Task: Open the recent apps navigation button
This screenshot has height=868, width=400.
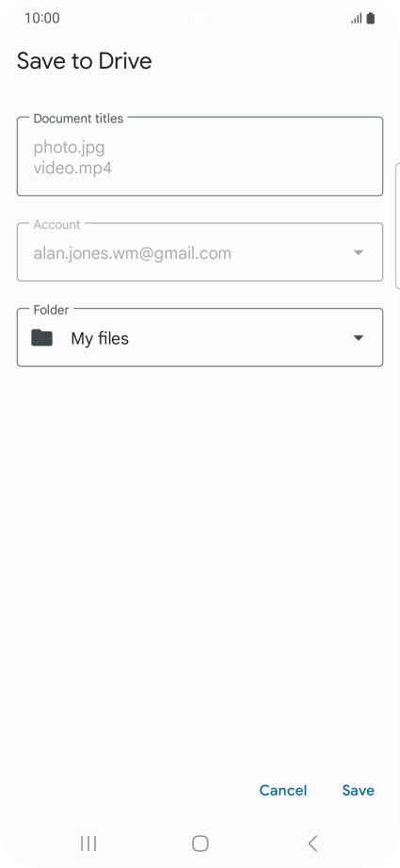Action: [x=88, y=844]
